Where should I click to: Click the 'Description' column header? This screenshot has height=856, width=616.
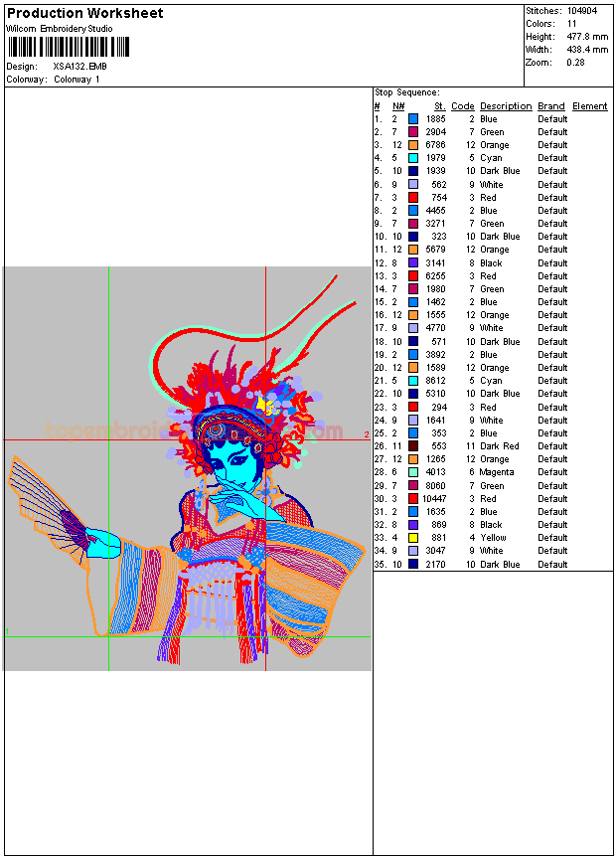click(506, 106)
